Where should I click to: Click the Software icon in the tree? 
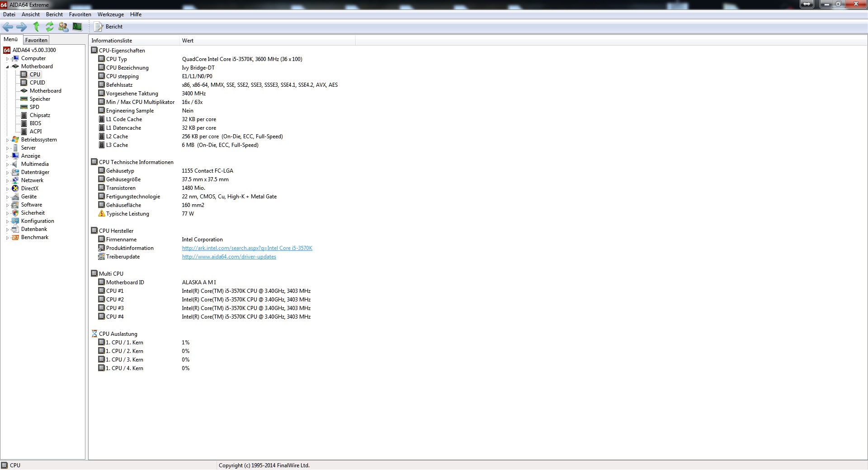coord(15,205)
